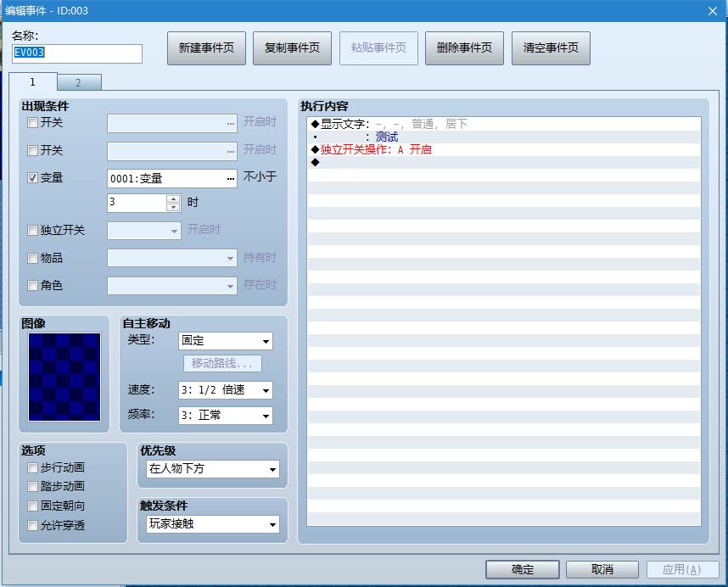Uncheck the 变量 condition checkbox
Image resolution: width=728 pixels, height=587 pixels.
click(32, 178)
